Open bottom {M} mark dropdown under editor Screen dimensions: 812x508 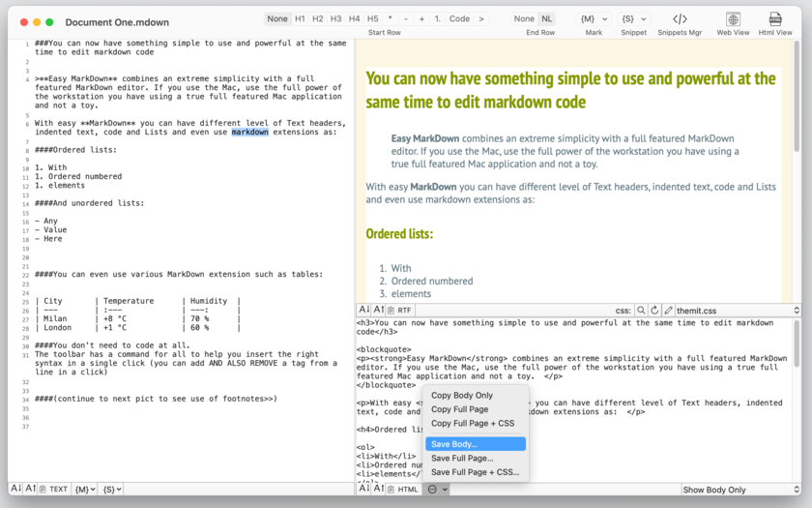tap(85, 489)
